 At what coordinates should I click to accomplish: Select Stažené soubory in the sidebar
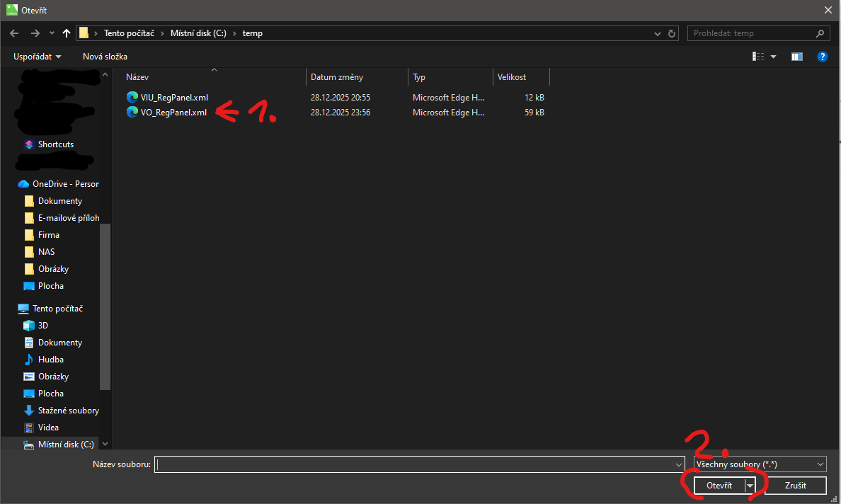[x=68, y=411]
